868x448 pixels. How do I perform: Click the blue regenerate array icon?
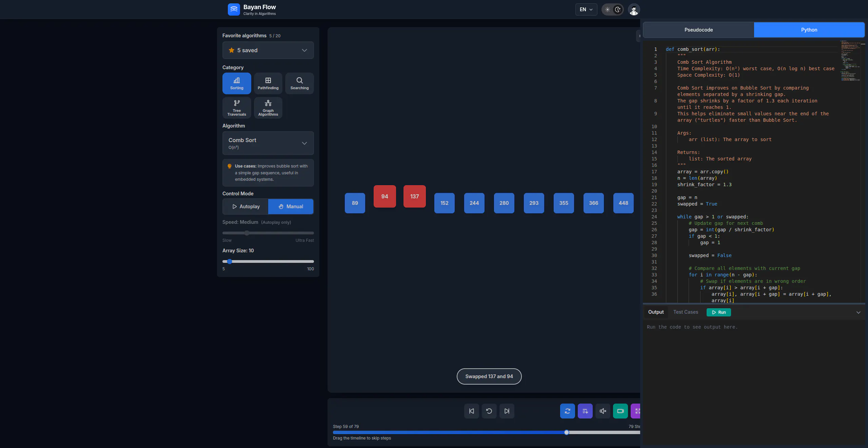[x=567, y=411]
